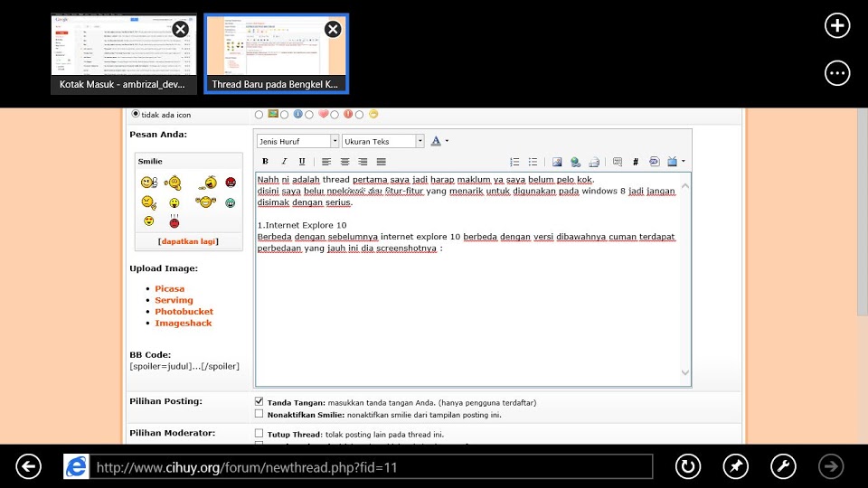This screenshot has height=488, width=868.
Task: Open the font color picker
Action: 436,141
